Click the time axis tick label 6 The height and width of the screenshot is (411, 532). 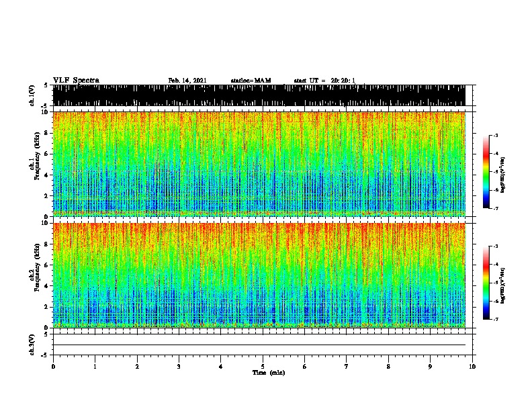tap(304, 366)
